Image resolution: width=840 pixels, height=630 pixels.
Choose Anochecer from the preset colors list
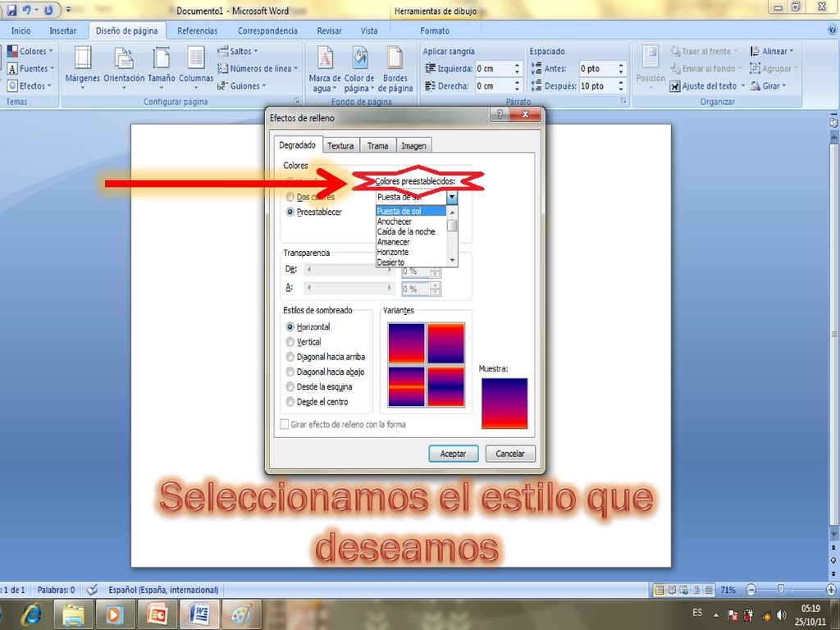click(x=411, y=221)
